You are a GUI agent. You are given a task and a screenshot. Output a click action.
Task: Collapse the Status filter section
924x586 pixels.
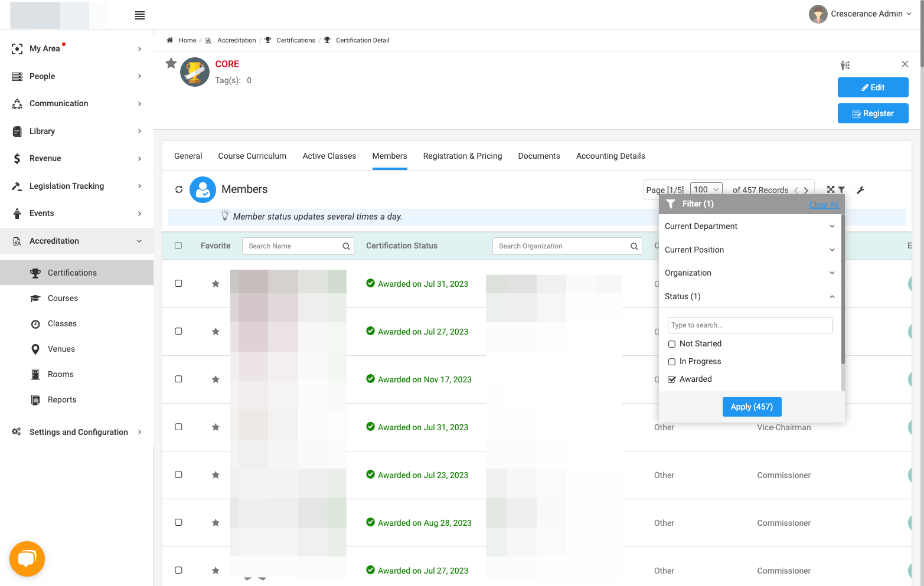750,296
